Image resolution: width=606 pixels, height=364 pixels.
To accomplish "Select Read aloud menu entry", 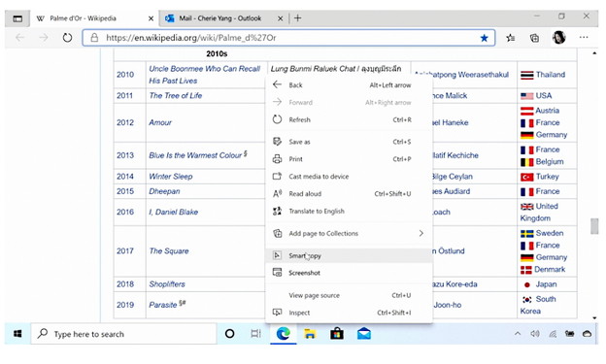I will click(349, 194).
